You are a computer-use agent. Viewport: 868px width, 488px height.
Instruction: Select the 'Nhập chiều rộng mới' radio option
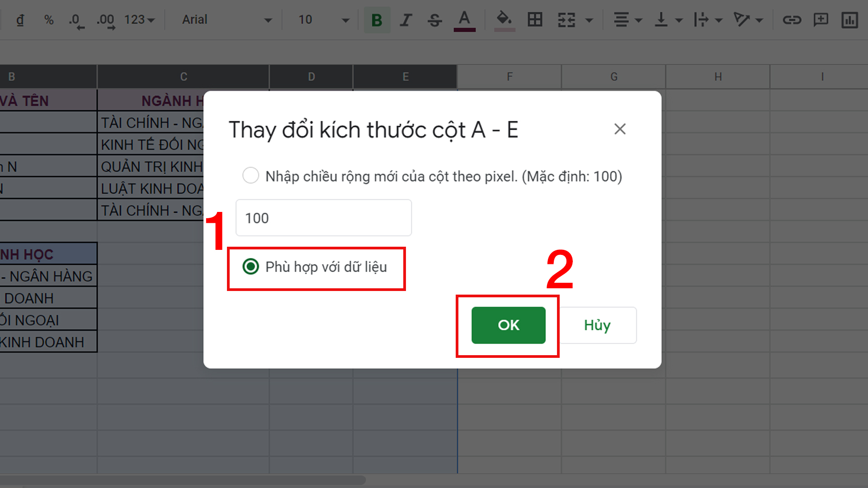tap(251, 176)
